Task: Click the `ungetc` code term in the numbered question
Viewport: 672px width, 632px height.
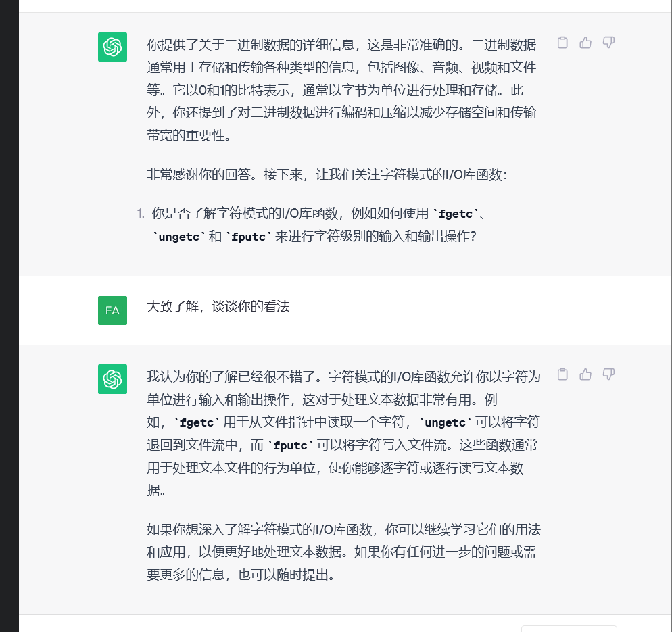Action: (178, 237)
